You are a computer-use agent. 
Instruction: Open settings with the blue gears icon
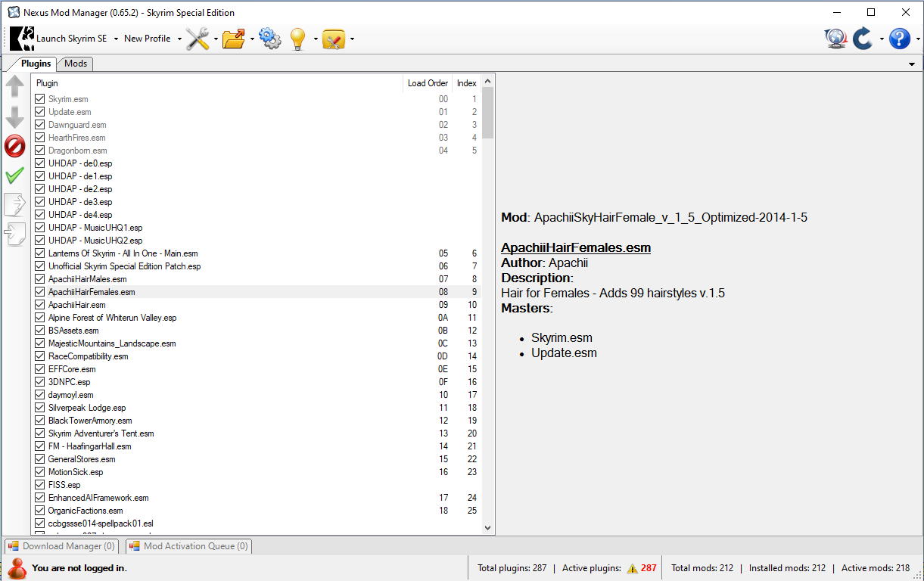point(269,39)
